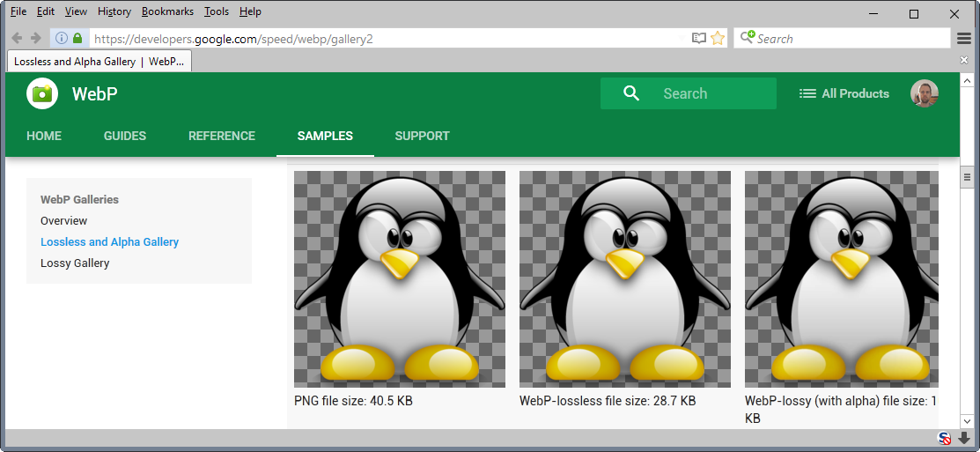The width and height of the screenshot is (980, 452).
Task: Open downloads via status bar arrow
Action: click(964, 438)
